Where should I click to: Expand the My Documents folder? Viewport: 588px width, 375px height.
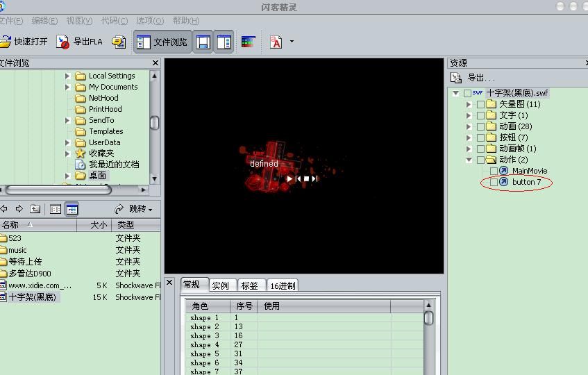pos(67,87)
